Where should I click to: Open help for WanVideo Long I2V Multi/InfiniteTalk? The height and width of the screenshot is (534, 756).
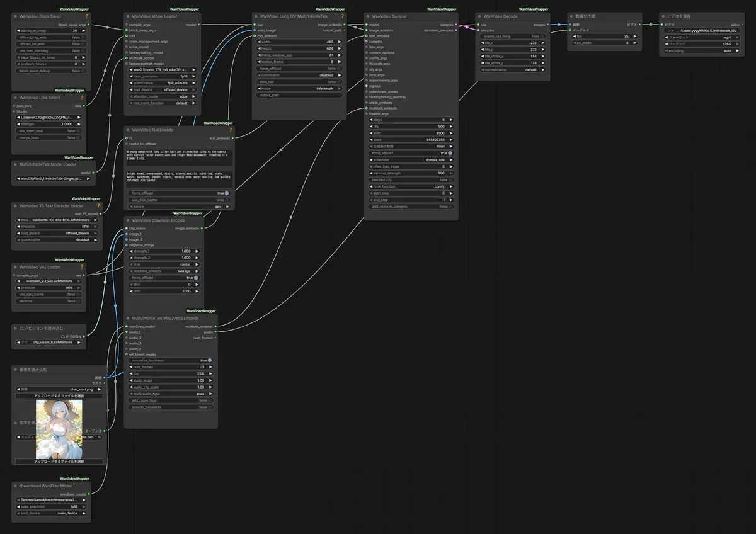coord(342,16)
